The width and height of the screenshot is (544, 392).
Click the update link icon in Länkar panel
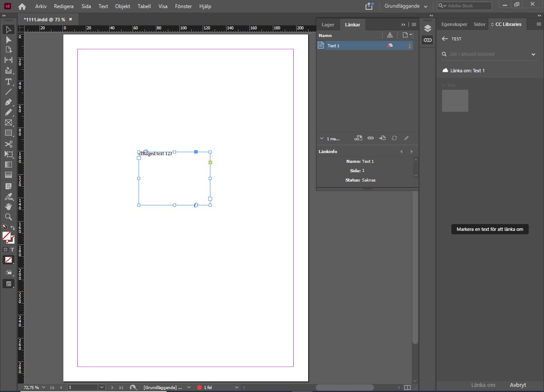point(394,138)
